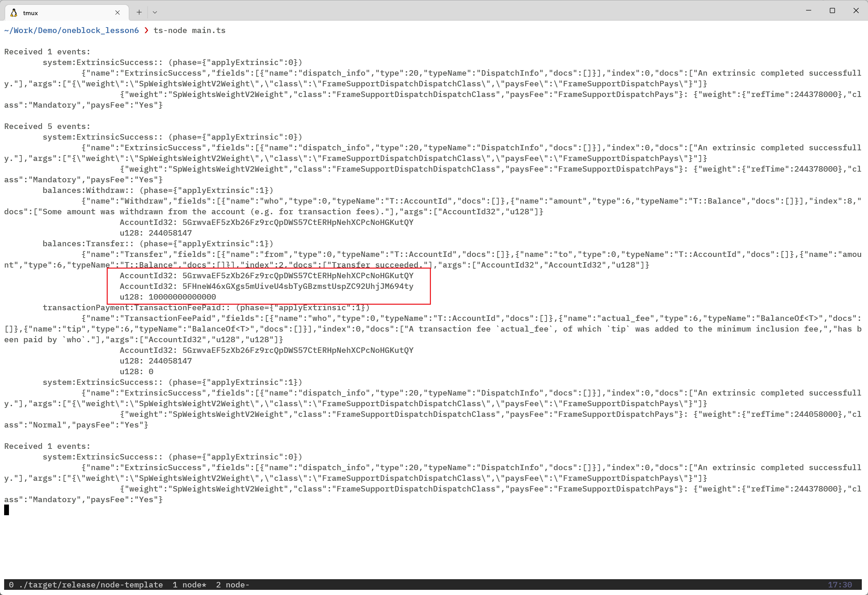Image resolution: width=868 pixels, height=595 pixels.
Task: Click the tmux status bar clock 17:30
Action: pos(840,585)
